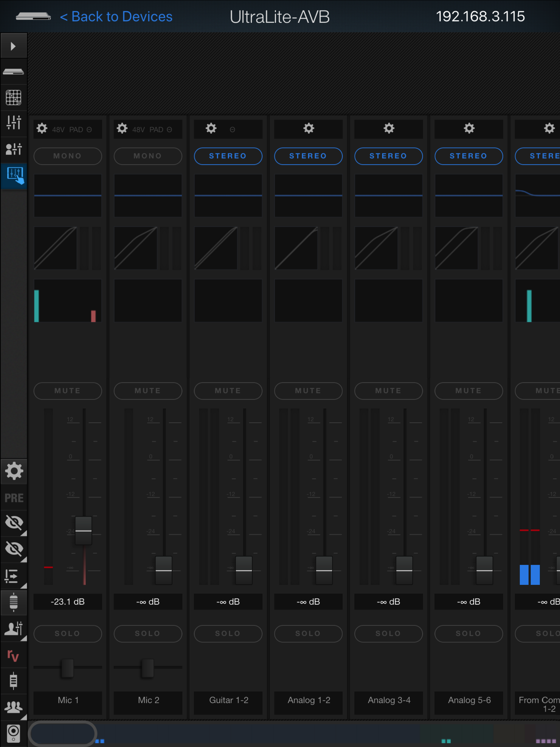
Task: Open the Analog 5-6 channel settings gear
Action: (x=469, y=128)
